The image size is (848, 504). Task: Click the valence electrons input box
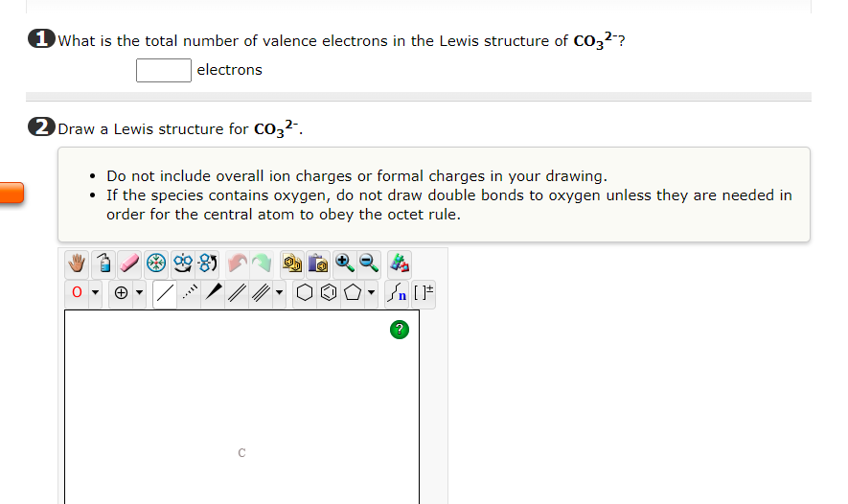(164, 70)
